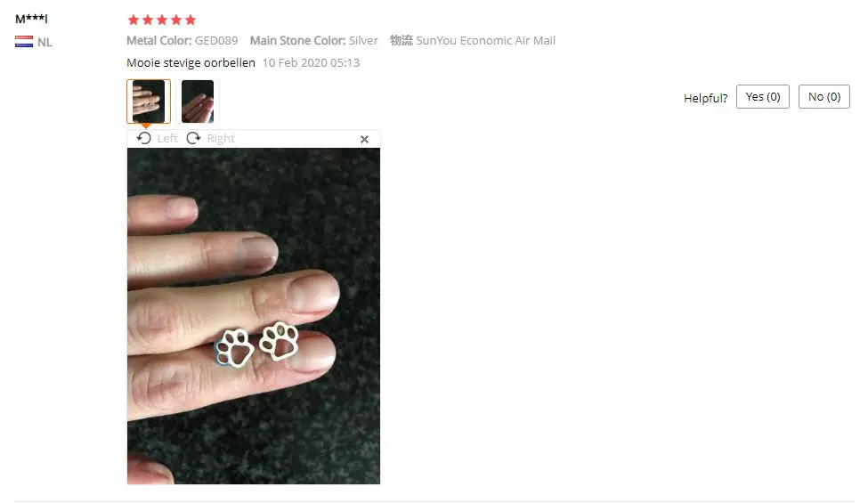868x503 pixels.
Task: Mark the review helpful with Yes (0)
Action: coord(762,97)
